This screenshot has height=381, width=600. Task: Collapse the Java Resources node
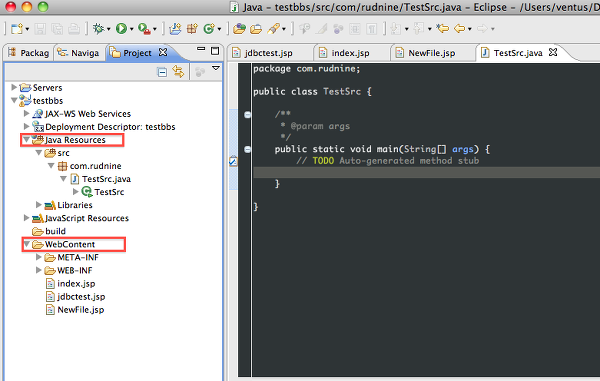click(26, 140)
